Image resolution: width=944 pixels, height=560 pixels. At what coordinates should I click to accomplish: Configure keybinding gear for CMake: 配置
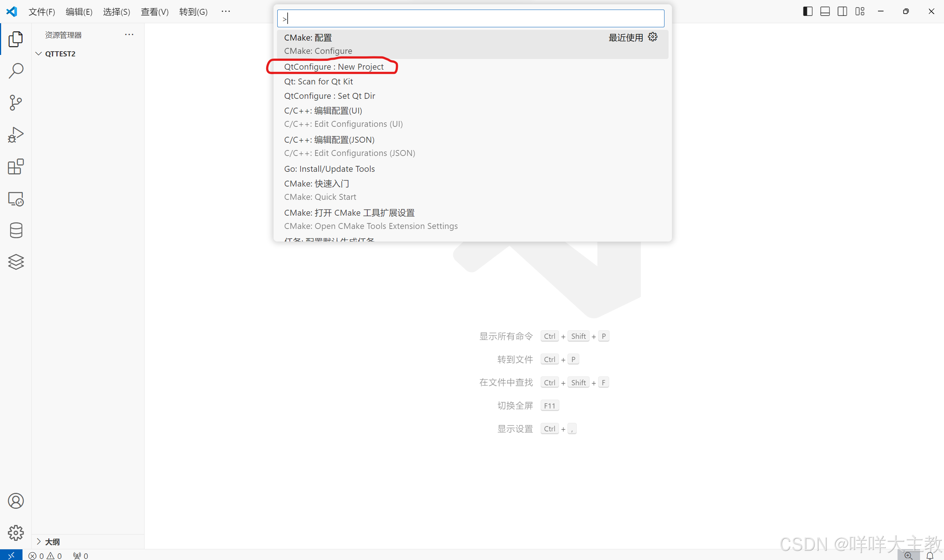point(653,37)
